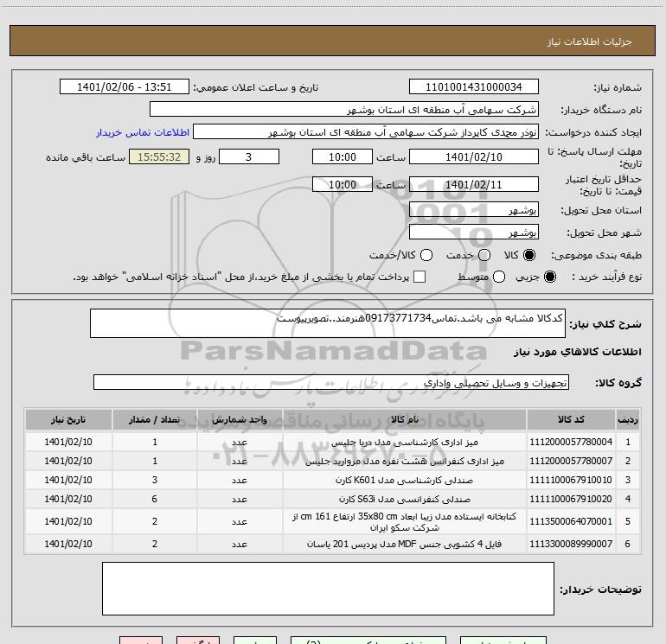
Task: Click item code 1112000057780007
Action: click(571, 461)
